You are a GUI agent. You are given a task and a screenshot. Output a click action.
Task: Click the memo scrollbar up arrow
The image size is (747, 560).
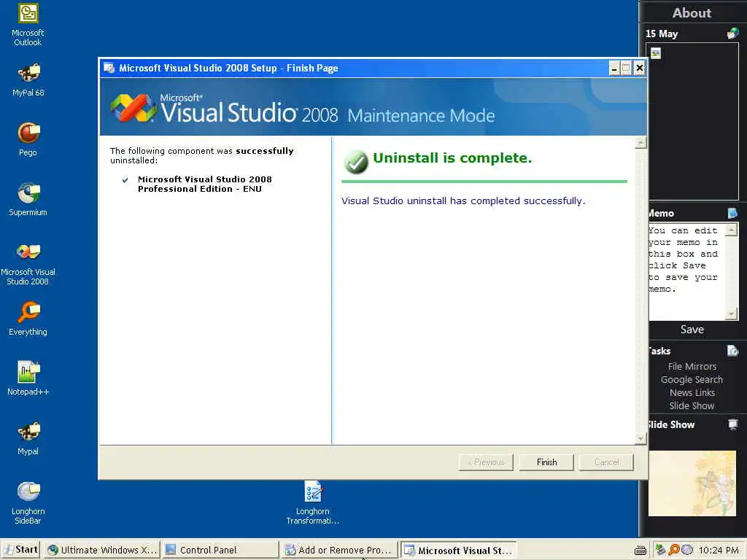[x=731, y=230]
